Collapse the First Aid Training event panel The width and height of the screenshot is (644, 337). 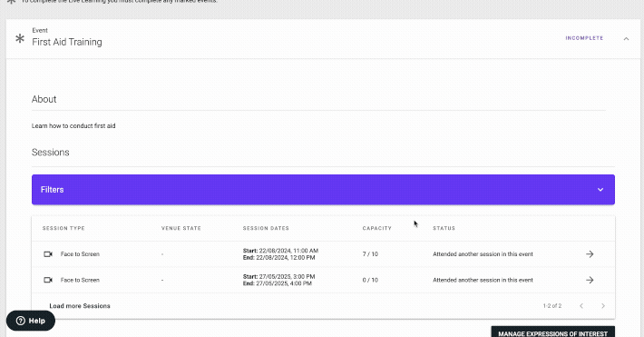point(626,39)
